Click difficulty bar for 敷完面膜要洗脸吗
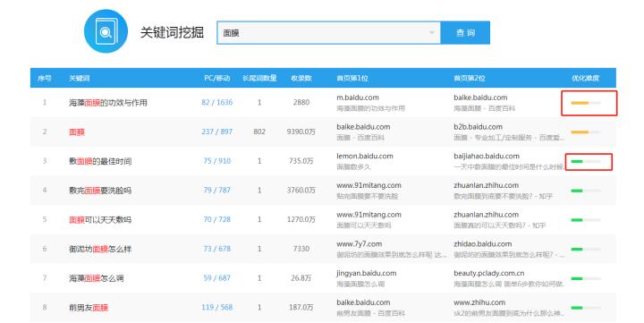Screen dimensions: 644x323 coord(586,191)
